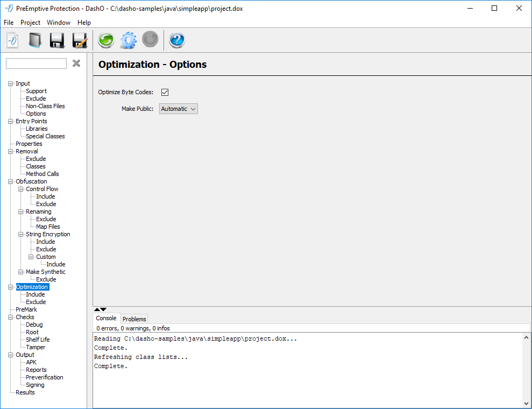Collapse the String Encryption tree node
Viewport: 532px width, 409px height.
20,234
